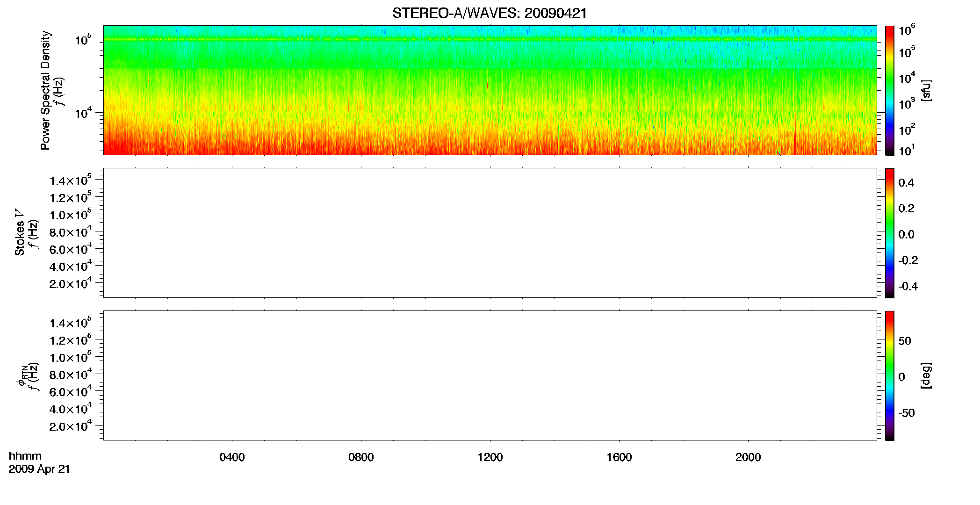980x505 pixels.
Task: Click the Power Spectral Density axis title
Action: [45, 90]
